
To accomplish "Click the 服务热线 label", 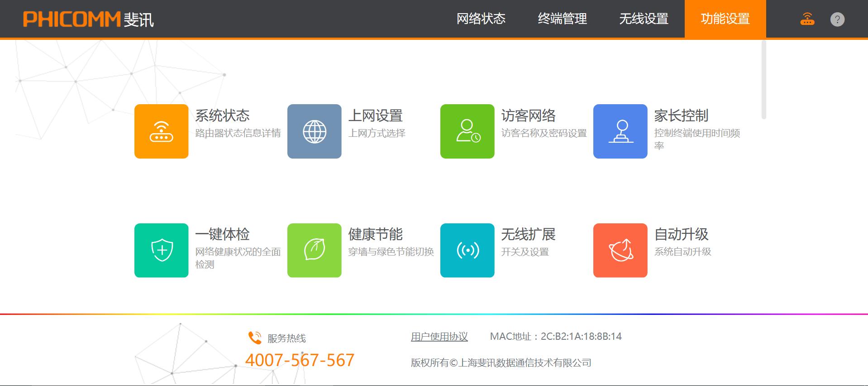I will pos(286,338).
